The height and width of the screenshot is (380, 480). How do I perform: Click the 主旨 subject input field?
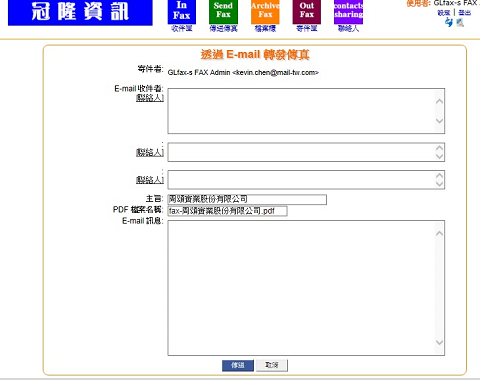pos(247,199)
